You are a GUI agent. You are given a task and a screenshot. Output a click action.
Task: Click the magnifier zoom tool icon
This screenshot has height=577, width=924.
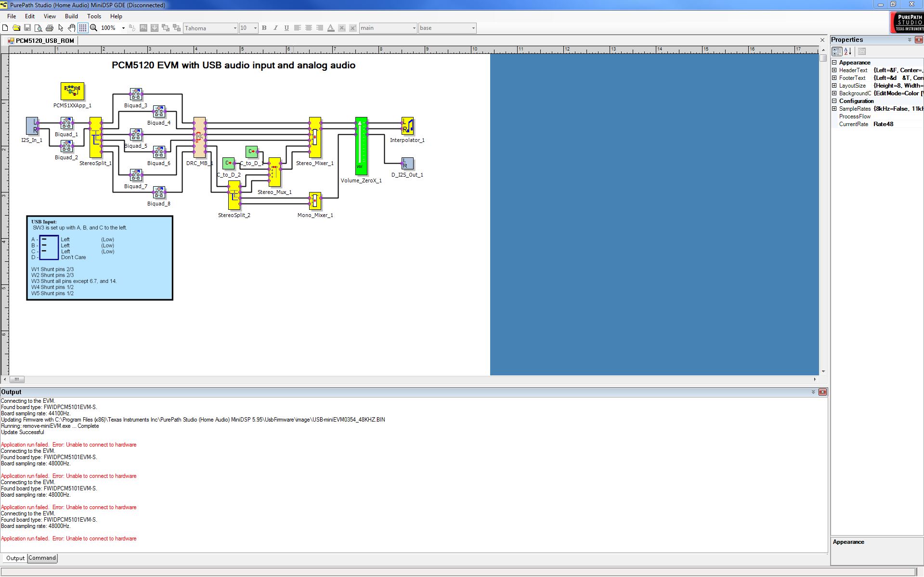(94, 28)
